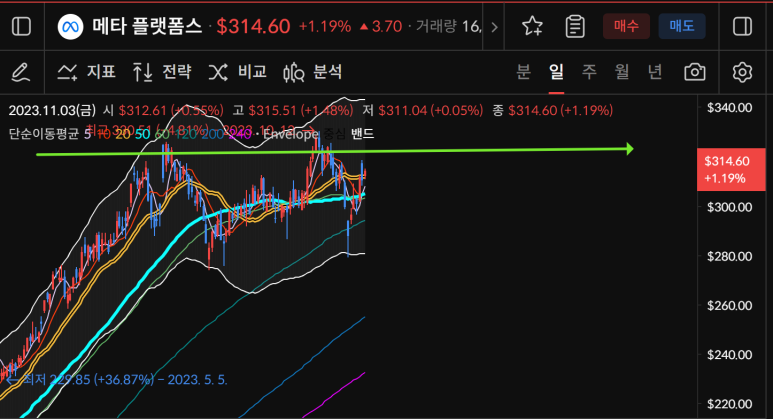
Task: Click the Meta logo icon
Action: [70, 26]
